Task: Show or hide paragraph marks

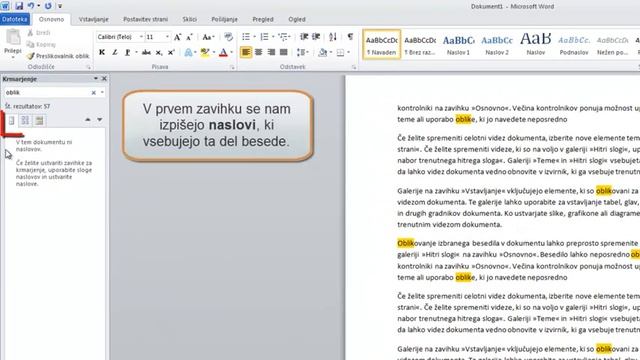Action: click(350, 37)
